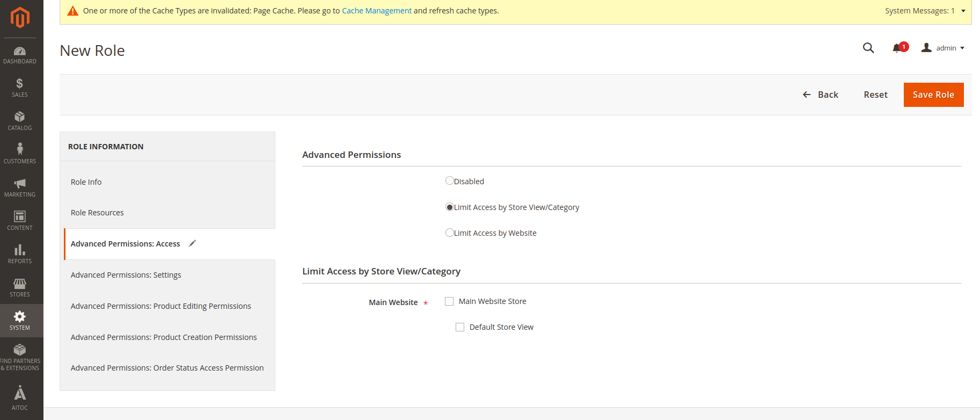Check the Default Store View checkbox
This screenshot has height=420, width=980.
pyautogui.click(x=460, y=327)
